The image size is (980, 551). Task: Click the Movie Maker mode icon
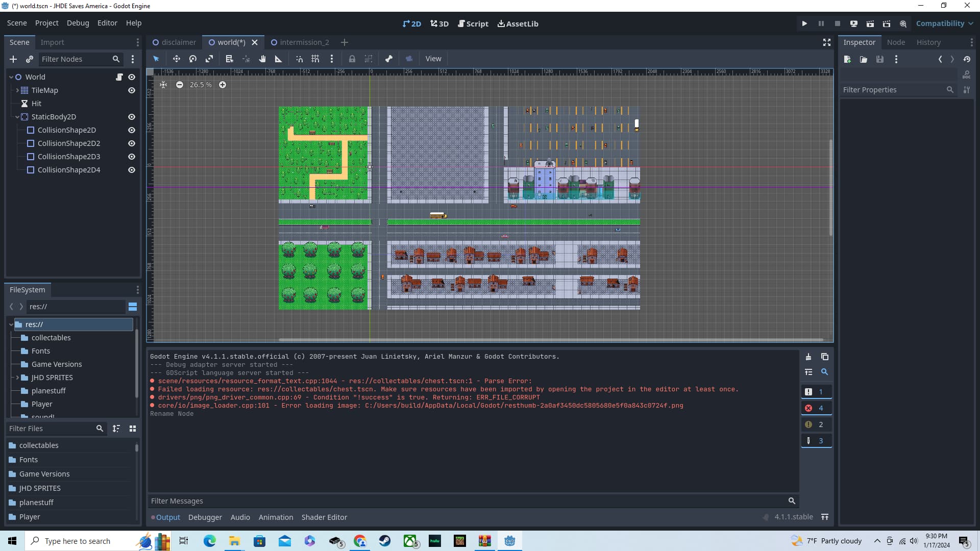[x=902, y=23]
